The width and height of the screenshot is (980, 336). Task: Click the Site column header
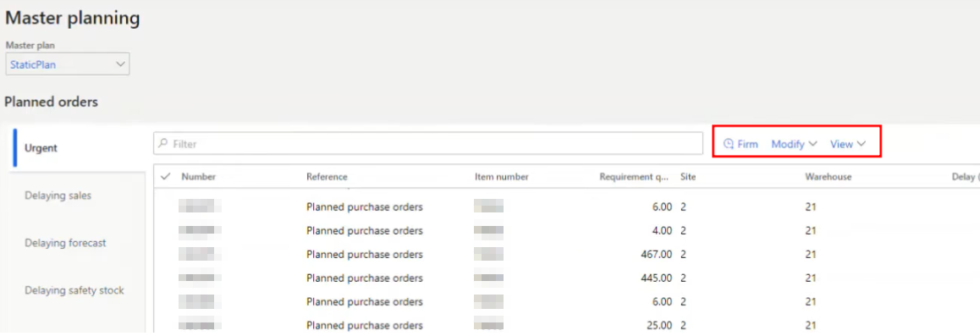click(x=688, y=177)
